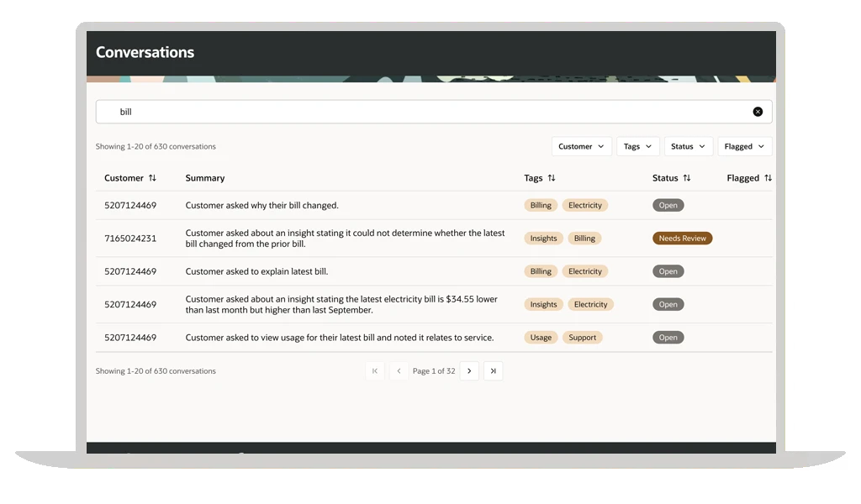This screenshot has height=504, width=861.
Task: Open the Customer filter dropdown
Action: point(582,146)
